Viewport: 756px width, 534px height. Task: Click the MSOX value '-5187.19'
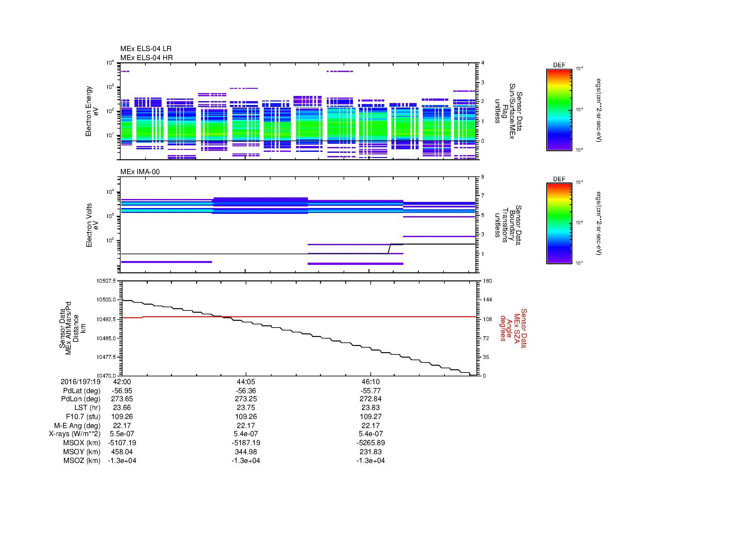246,443
